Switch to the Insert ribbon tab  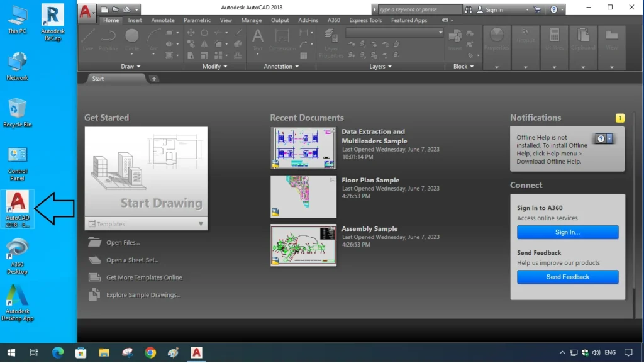[x=135, y=20]
